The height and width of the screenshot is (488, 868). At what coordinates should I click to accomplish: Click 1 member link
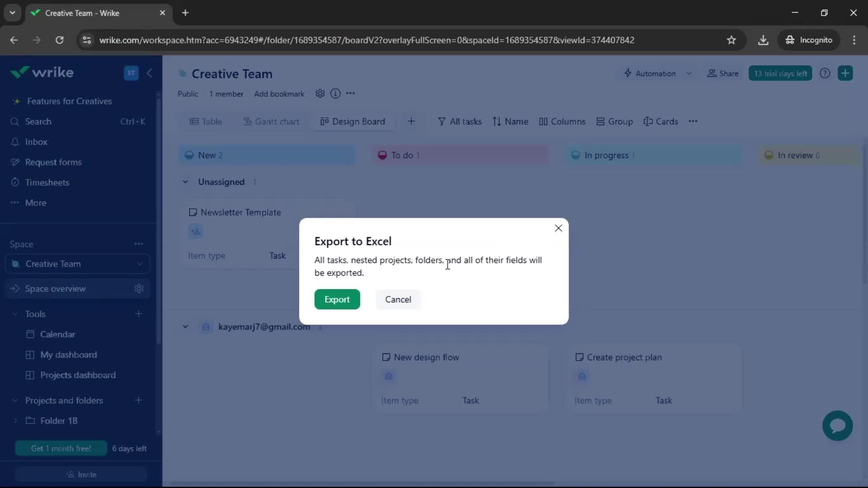click(x=226, y=94)
